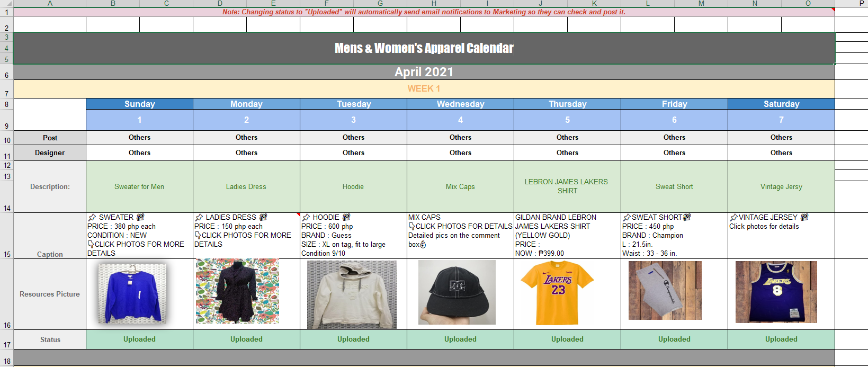Screen dimensions: 868x367
Task: Click the LADIES DRESS caption cell
Action: (247, 236)
